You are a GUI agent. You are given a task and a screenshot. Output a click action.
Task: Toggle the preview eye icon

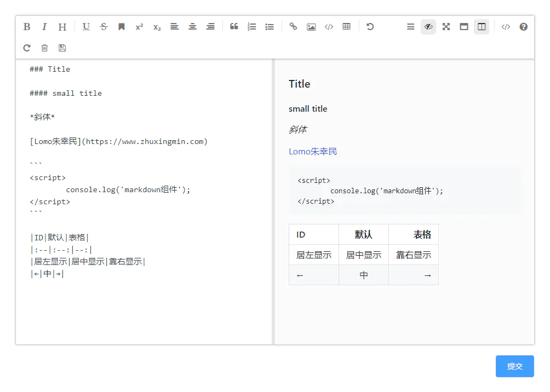coord(428,27)
